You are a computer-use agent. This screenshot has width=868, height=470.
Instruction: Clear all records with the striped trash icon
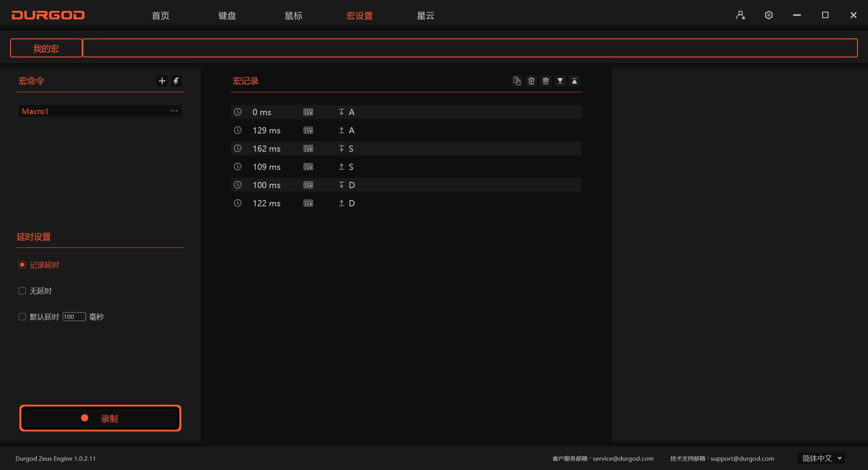[546, 81]
